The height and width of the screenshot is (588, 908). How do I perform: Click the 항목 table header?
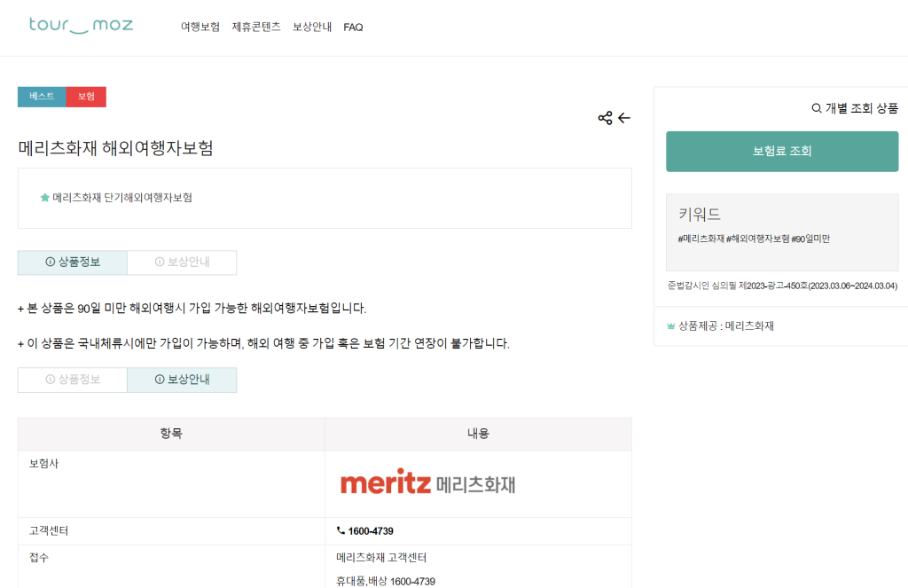tap(171, 434)
